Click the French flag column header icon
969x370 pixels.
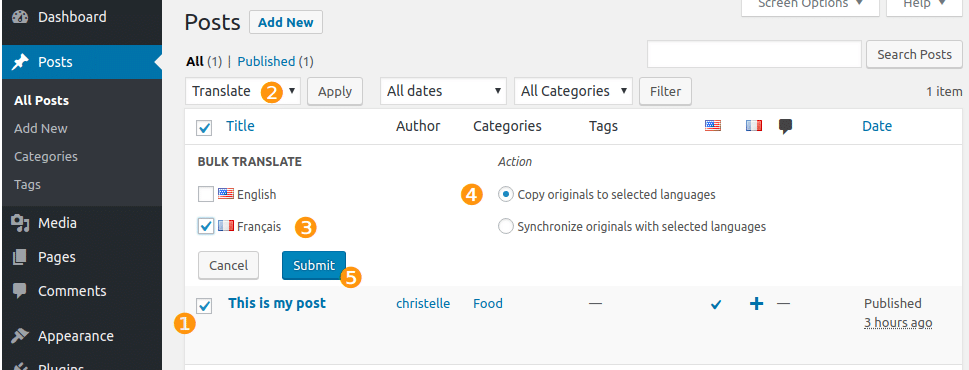(753, 126)
